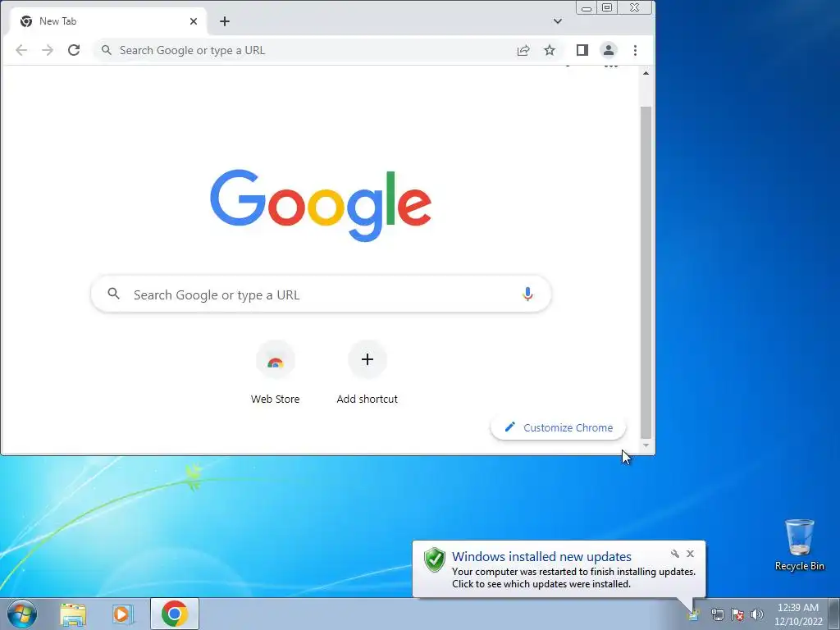Click the wrench icon in the update notification

[x=675, y=554]
